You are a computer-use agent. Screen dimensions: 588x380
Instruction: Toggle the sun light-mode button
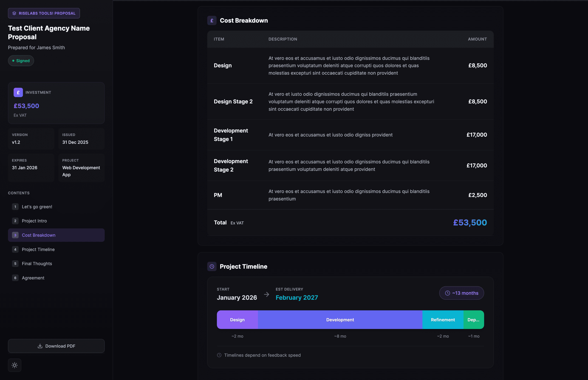14,365
